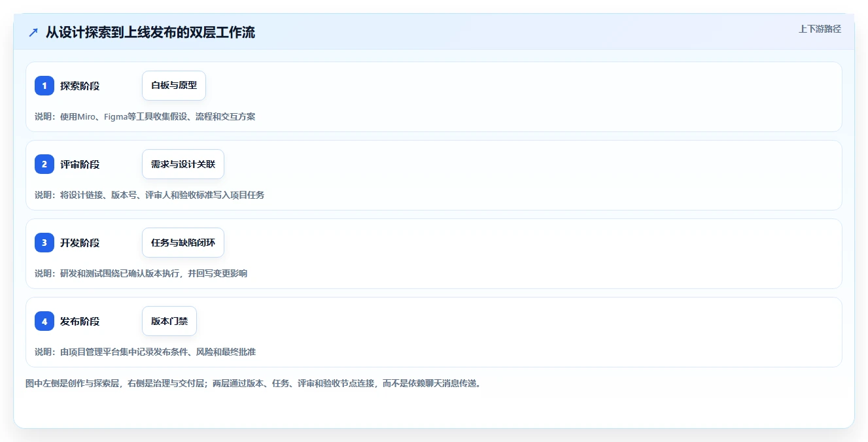Click the step 3 number badge
This screenshot has width=868, height=442.
[44, 243]
